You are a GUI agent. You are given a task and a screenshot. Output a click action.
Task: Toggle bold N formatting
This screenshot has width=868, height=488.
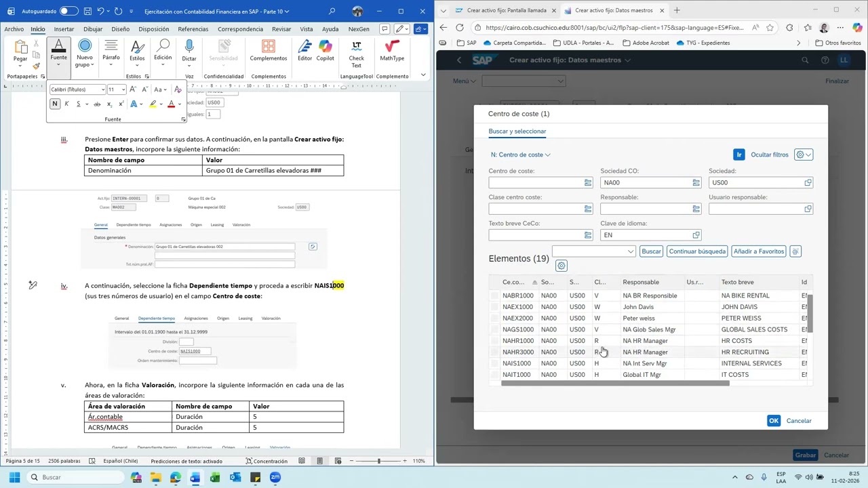[x=55, y=104]
